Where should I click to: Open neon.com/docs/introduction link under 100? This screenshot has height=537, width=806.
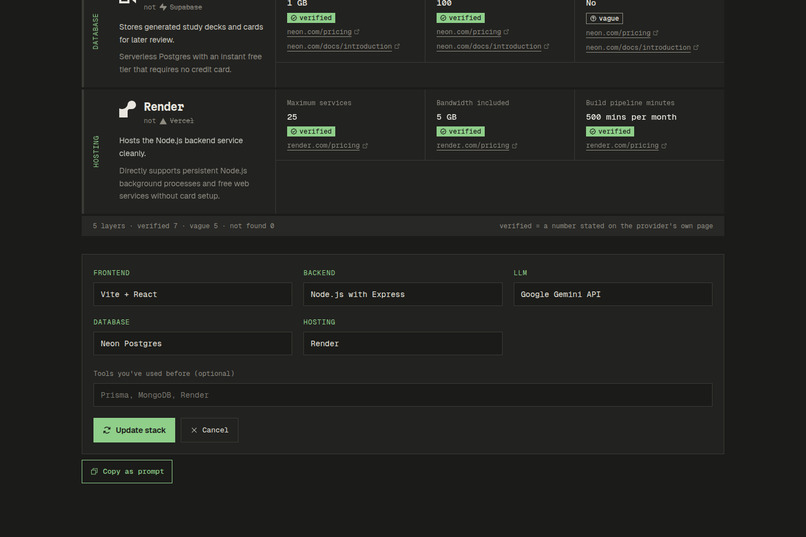click(489, 46)
